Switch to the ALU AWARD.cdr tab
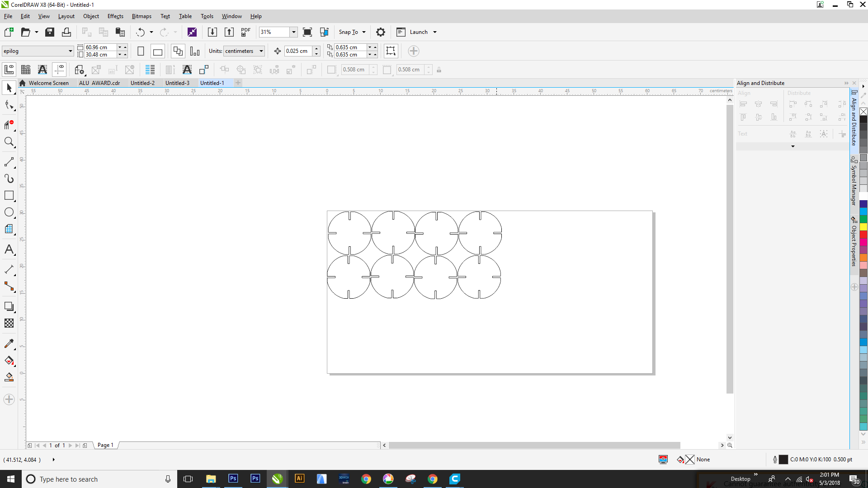The image size is (868, 488). (99, 83)
